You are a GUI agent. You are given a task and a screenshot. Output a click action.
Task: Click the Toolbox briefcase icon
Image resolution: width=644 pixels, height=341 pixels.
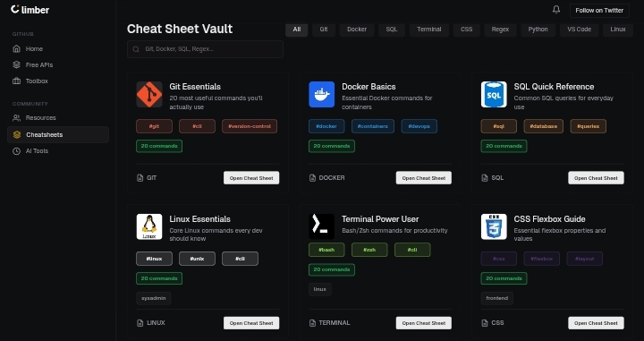pyautogui.click(x=16, y=81)
